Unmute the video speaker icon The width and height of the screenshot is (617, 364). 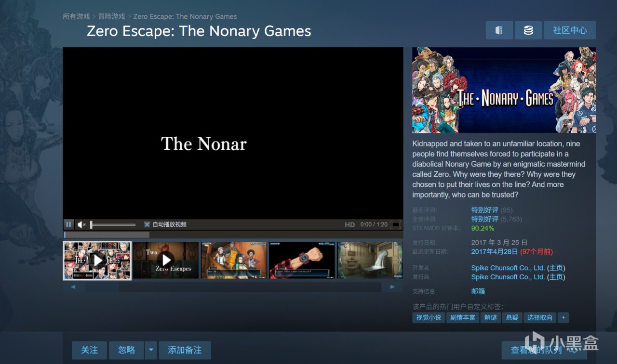(81, 224)
